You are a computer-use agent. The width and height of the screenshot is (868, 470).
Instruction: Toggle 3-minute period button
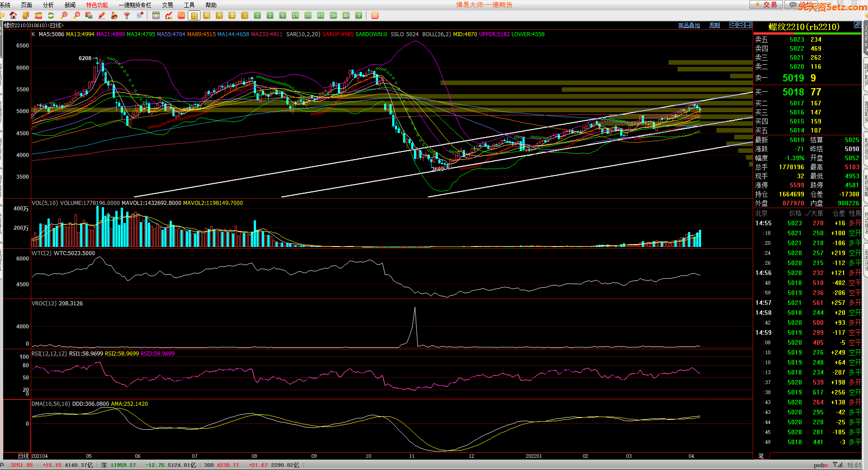click(x=270, y=15)
